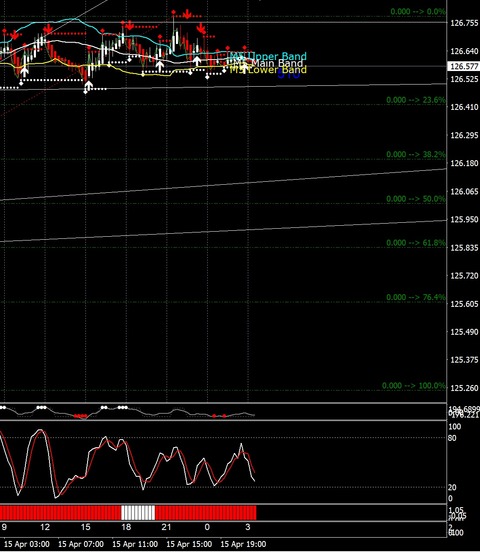Click the white section of the red histogram
This screenshot has height=552, width=480.
pos(138,513)
